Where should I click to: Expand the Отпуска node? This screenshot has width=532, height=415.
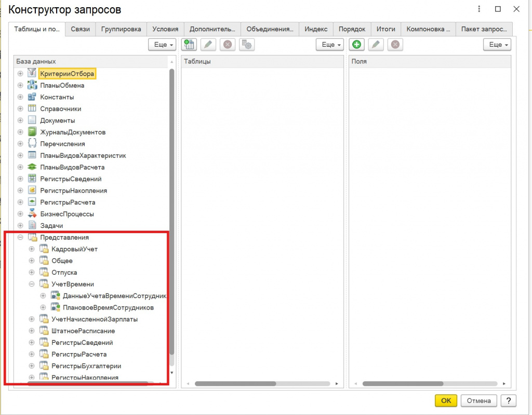(32, 272)
